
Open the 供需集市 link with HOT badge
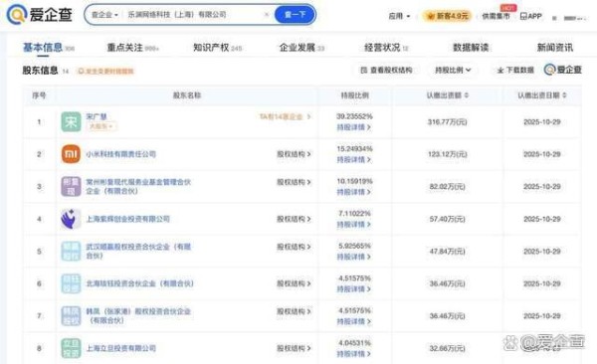(496, 16)
